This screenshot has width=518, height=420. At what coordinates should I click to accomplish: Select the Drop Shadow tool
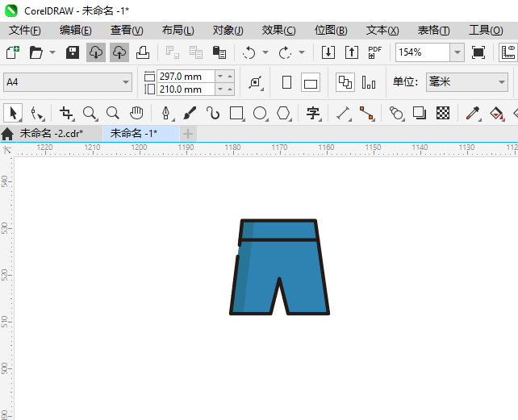(x=420, y=113)
